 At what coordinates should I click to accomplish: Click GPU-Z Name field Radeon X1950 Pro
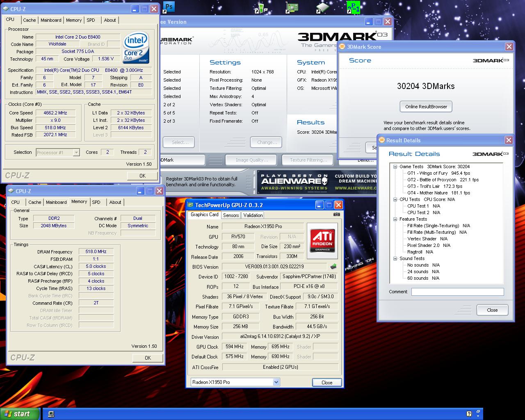coord(263,226)
